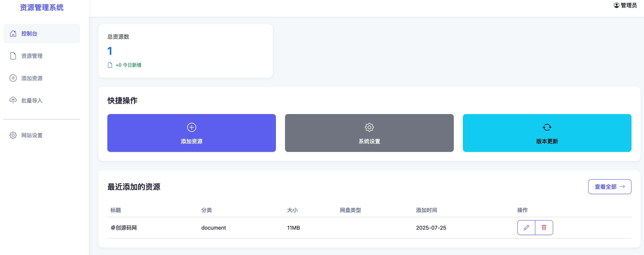Click the red trash icon for 卓创源码网
644x255 pixels.
click(544, 228)
